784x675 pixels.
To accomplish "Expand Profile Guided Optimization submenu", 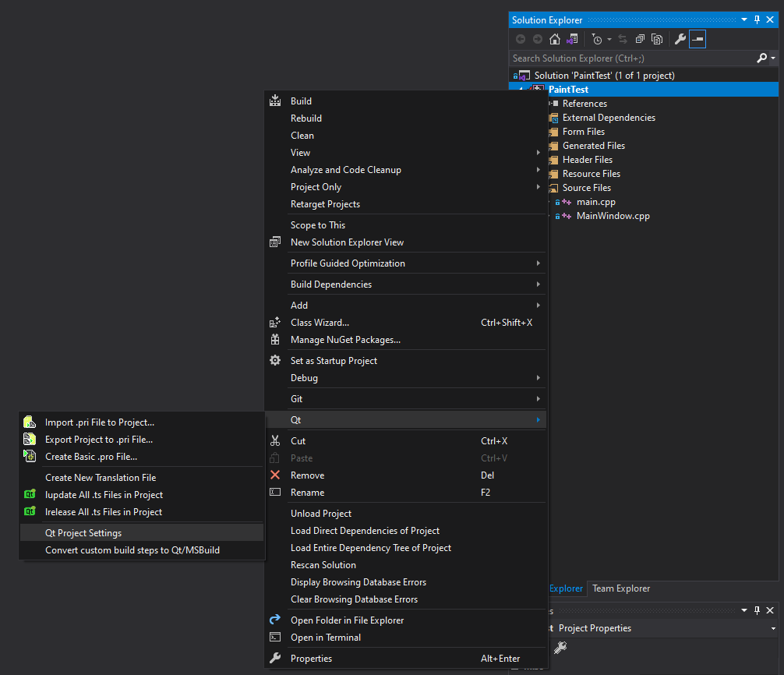I will click(406, 263).
